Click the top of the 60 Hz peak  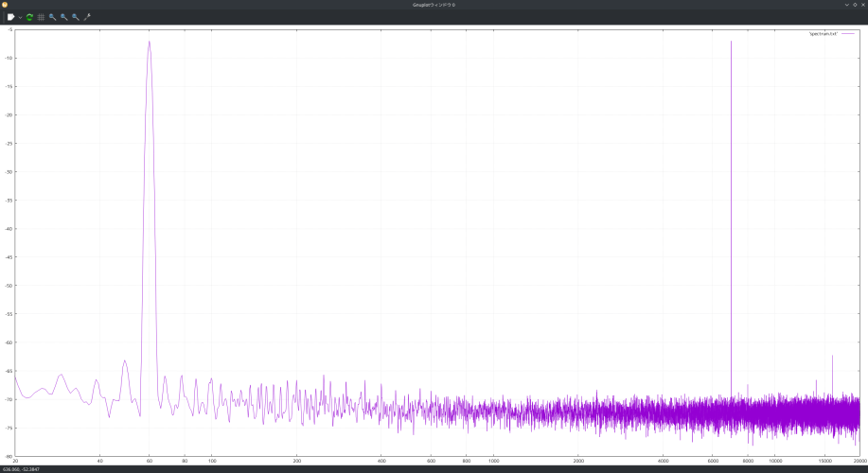[149, 42]
